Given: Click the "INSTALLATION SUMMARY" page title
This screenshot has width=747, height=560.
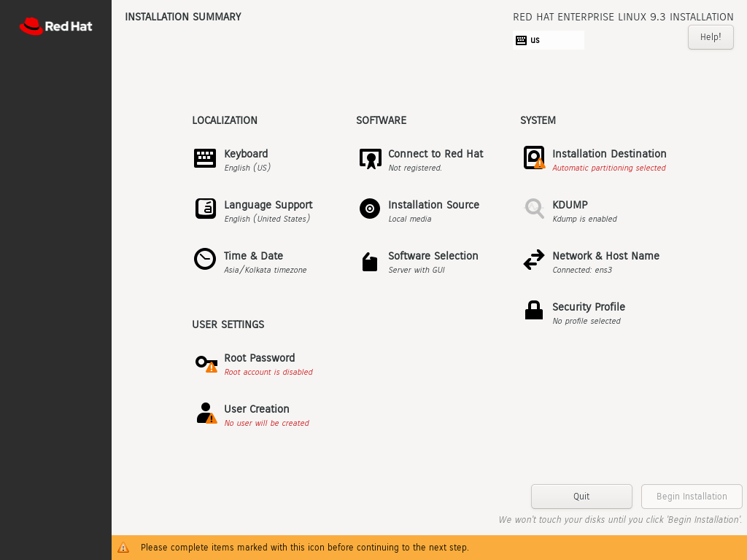Looking at the screenshot, I should point(183,17).
